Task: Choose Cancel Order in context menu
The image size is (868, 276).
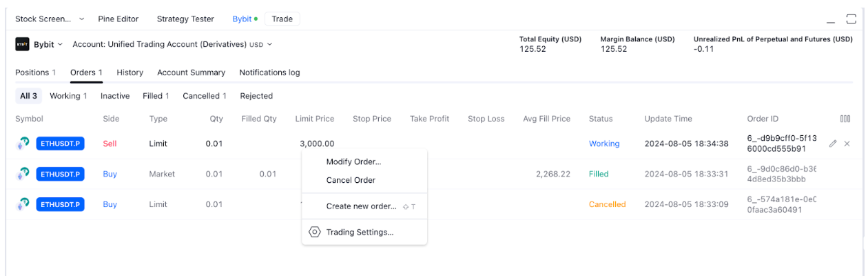Action: 351,180
